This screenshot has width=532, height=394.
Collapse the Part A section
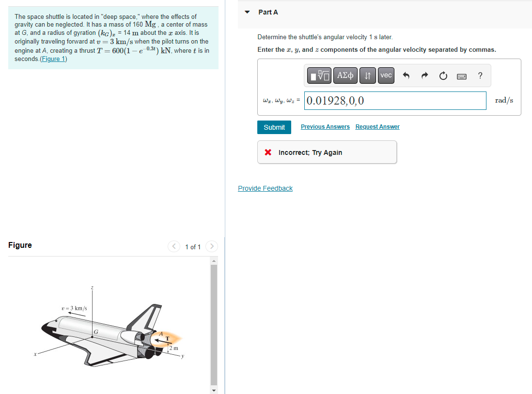pyautogui.click(x=247, y=12)
